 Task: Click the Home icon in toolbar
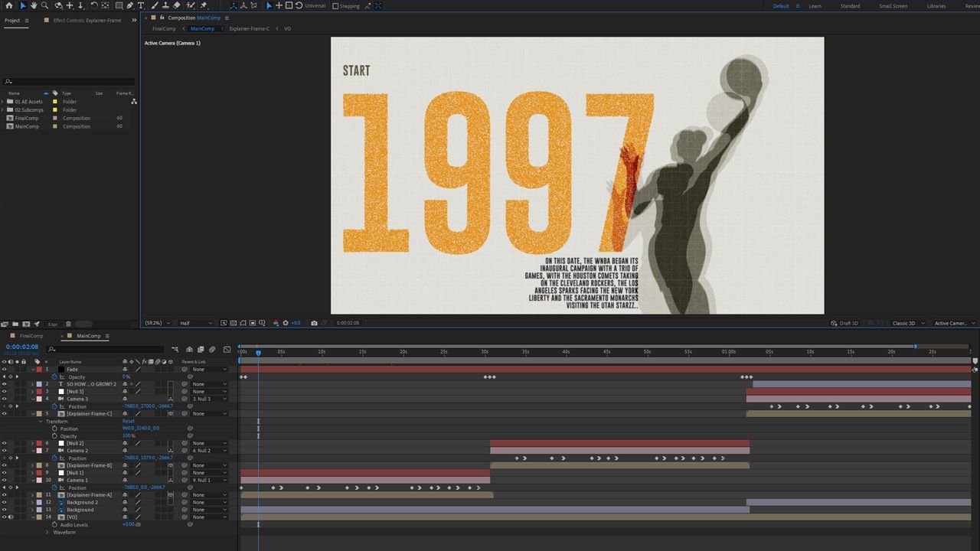(10, 5)
